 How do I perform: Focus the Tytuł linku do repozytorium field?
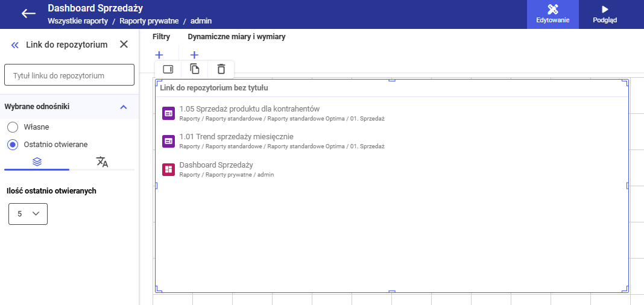[x=69, y=75]
